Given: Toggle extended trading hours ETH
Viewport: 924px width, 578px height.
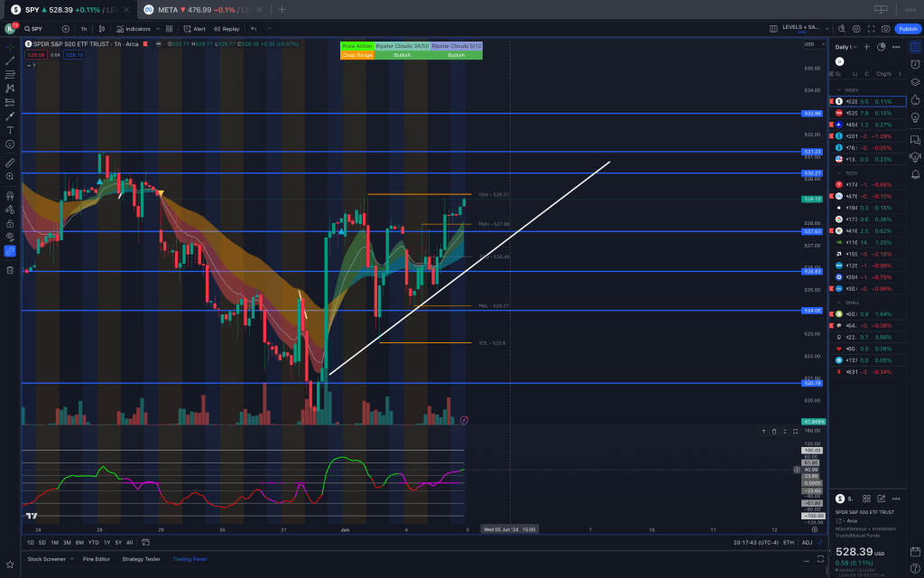Looking at the screenshot, I should pos(789,543).
